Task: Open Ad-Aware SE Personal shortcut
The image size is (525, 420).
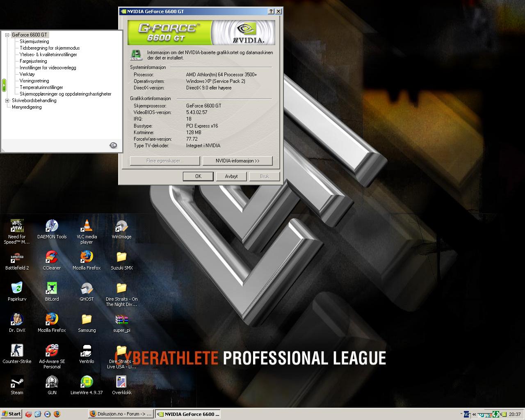Action: 52,356
